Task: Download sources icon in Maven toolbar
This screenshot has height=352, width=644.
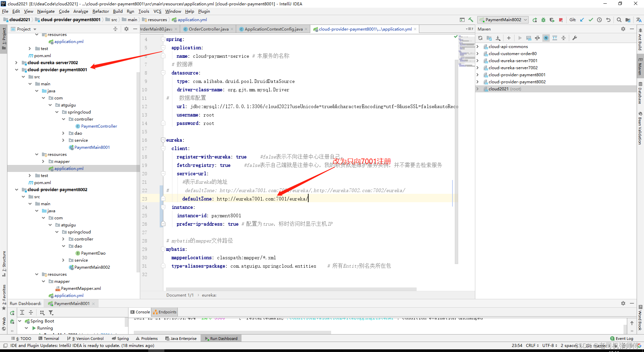Action: tap(498, 38)
